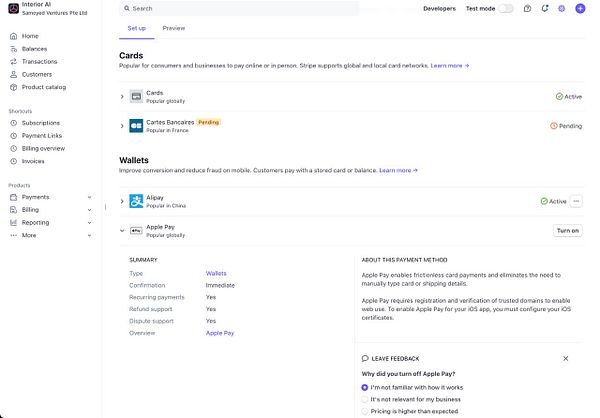Expand the Cartes Bancaires row
The image size is (600, 418).
click(x=122, y=126)
